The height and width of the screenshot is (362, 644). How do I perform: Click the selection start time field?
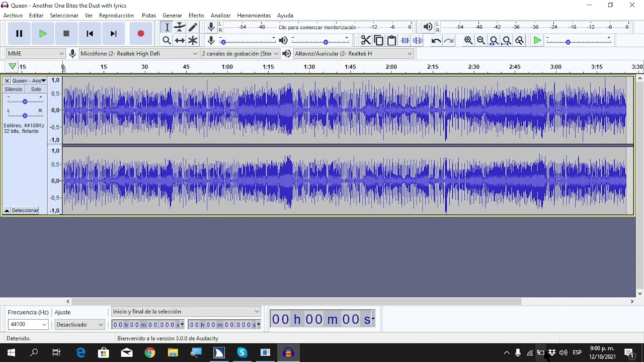click(x=148, y=325)
